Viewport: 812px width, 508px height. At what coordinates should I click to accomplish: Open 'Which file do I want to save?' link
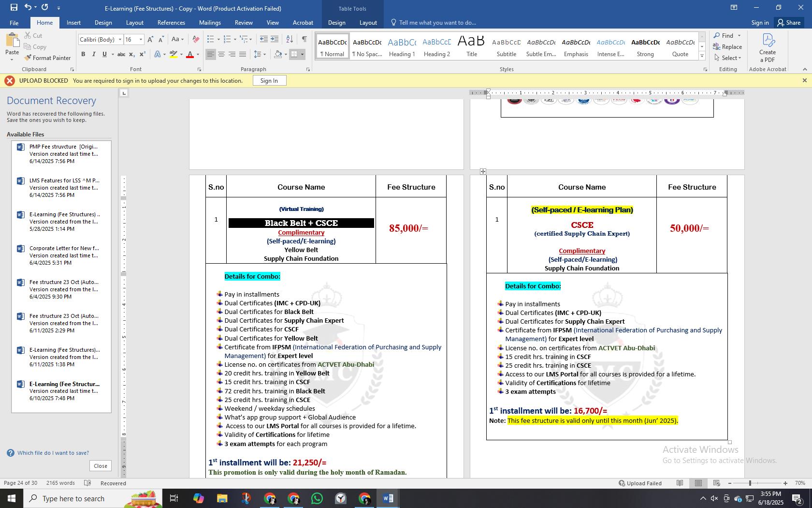53,453
